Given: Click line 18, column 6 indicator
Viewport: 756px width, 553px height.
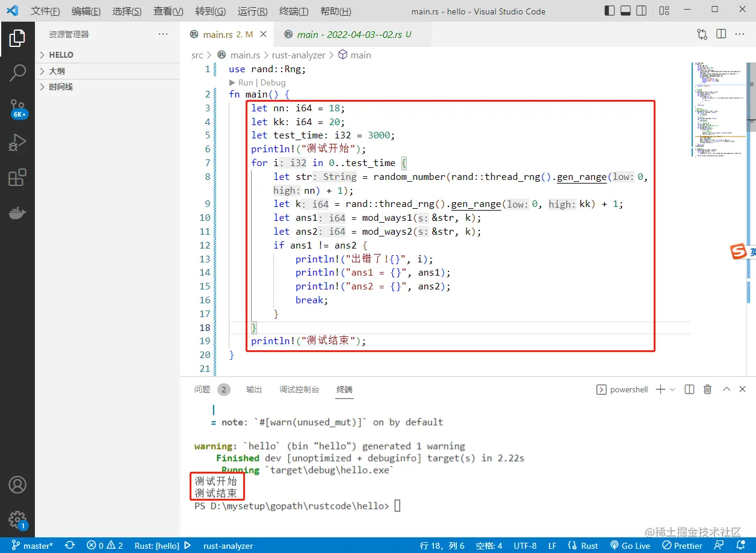Looking at the screenshot, I should [442, 546].
